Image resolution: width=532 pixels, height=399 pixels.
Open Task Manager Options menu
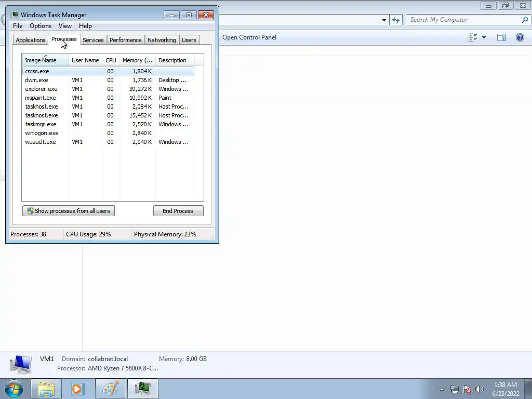pos(41,26)
